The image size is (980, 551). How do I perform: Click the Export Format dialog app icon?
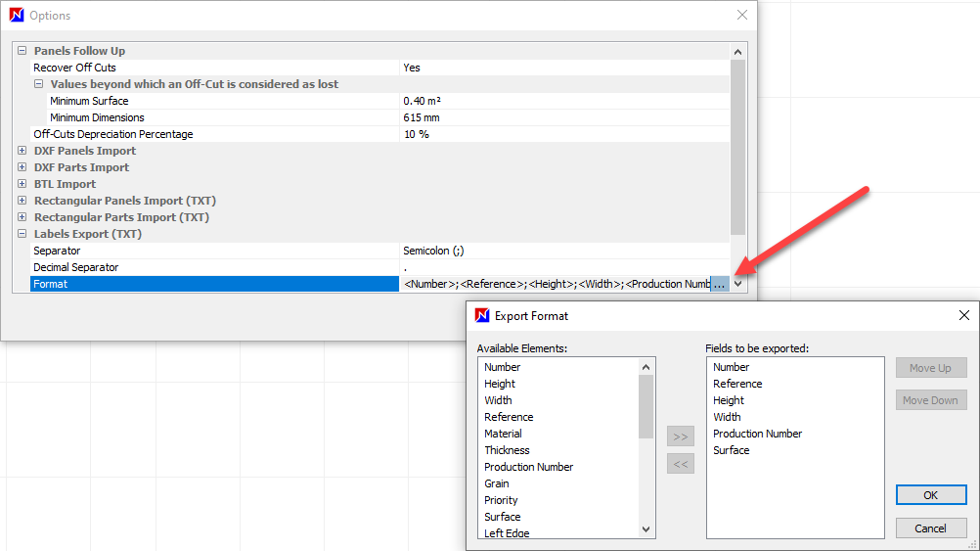tap(482, 316)
